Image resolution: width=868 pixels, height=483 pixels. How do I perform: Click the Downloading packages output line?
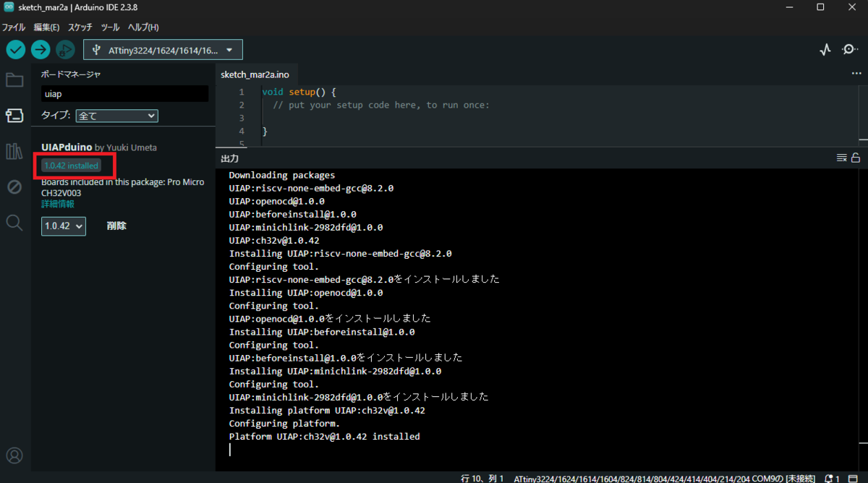(x=282, y=175)
